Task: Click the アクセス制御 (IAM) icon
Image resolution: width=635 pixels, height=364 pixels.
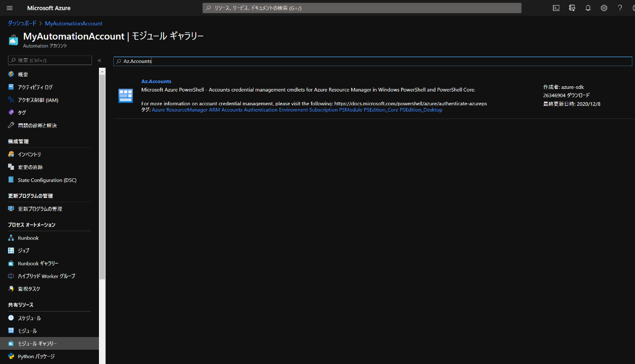Action: [11, 99]
